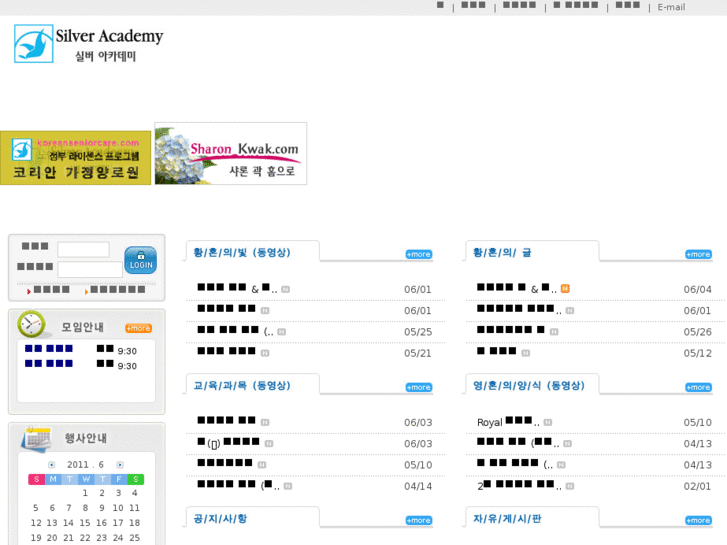
Task: Open 교육과목 post dated 05/10
Action: click(225, 463)
